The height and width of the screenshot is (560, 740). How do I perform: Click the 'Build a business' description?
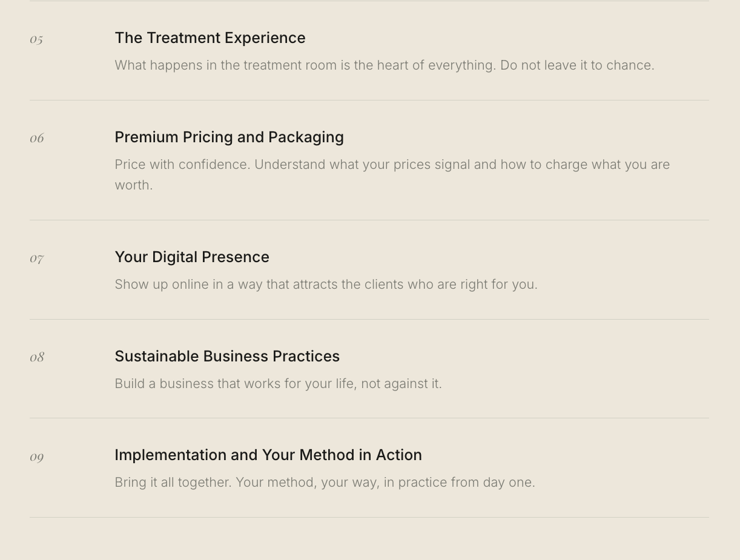tap(279, 384)
